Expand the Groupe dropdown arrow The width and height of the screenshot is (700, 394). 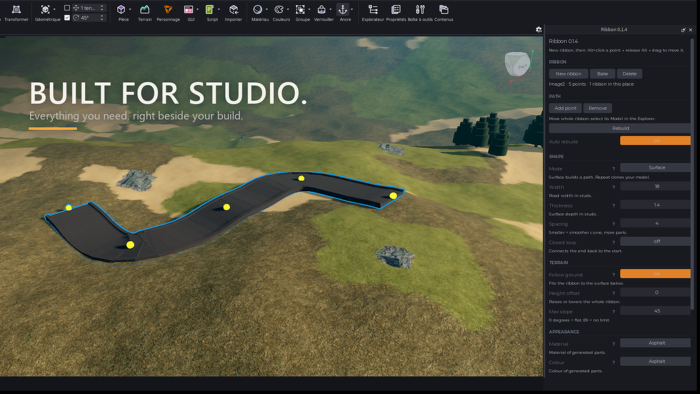[309, 9]
